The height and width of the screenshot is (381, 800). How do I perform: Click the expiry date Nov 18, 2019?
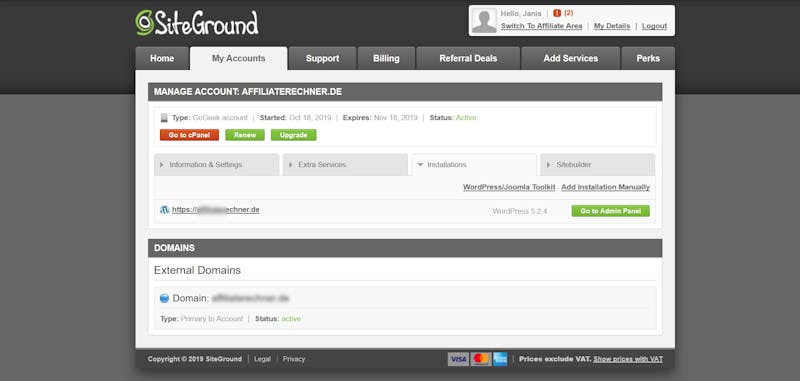pyautogui.click(x=395, y=118)
